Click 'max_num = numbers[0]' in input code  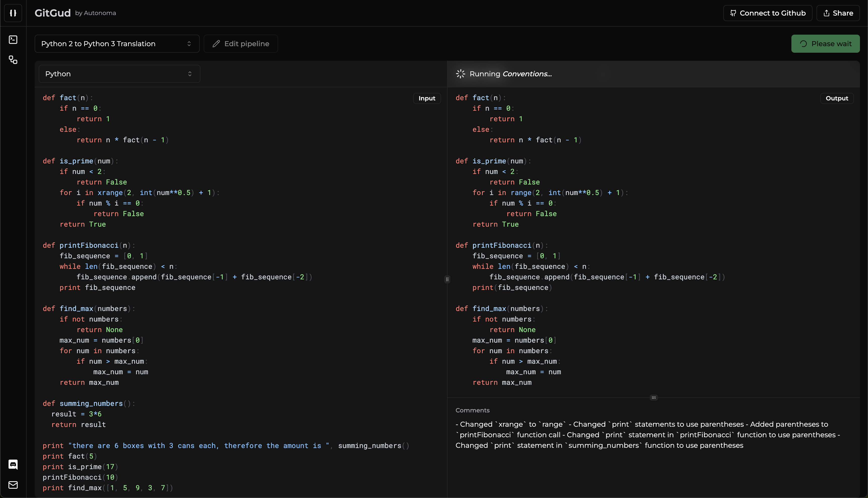click(101, 340)
